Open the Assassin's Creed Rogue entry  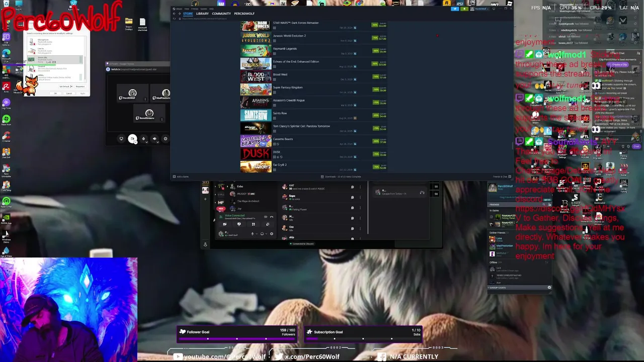[x=314, y=103]
